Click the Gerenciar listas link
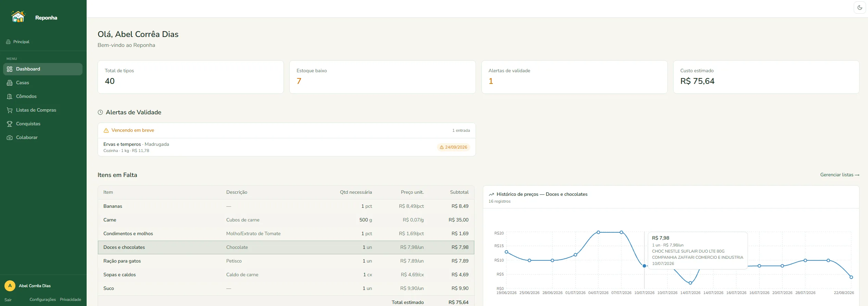 (x=840, y=175)
